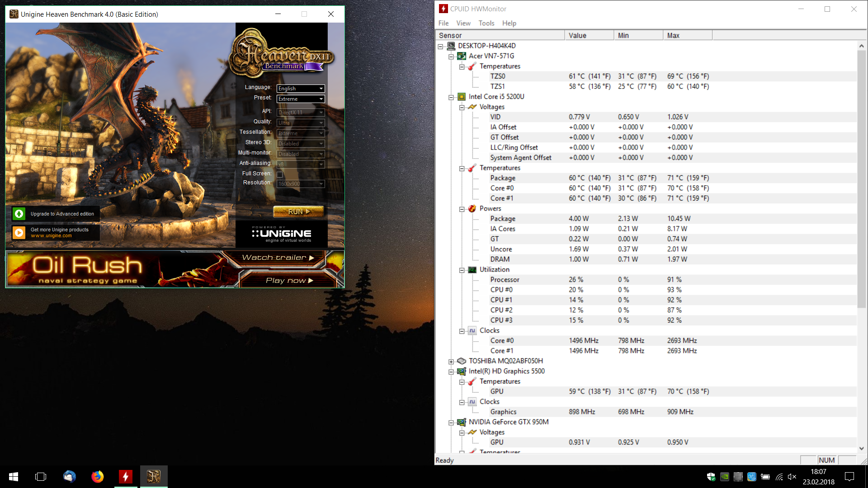Click the muted volume tray icon
Viewport: 868px width, 488px height.
[x=792, y=477]
